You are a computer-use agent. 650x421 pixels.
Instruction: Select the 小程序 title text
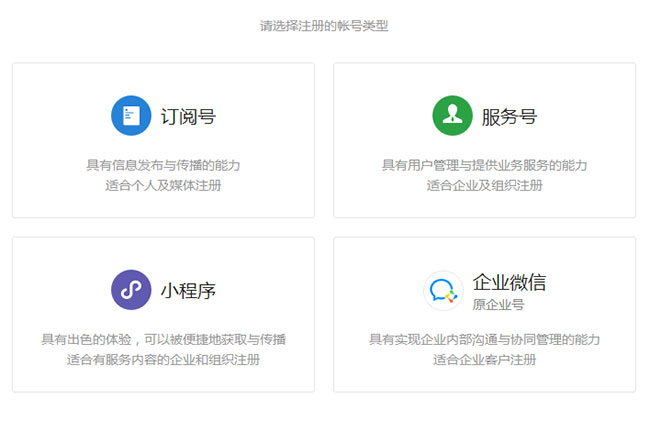click(x=188, y=291)
